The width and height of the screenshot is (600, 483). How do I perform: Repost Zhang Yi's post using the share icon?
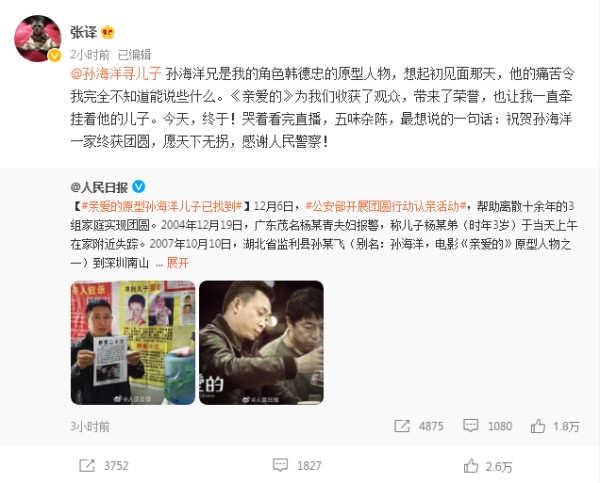pos(87,465)
